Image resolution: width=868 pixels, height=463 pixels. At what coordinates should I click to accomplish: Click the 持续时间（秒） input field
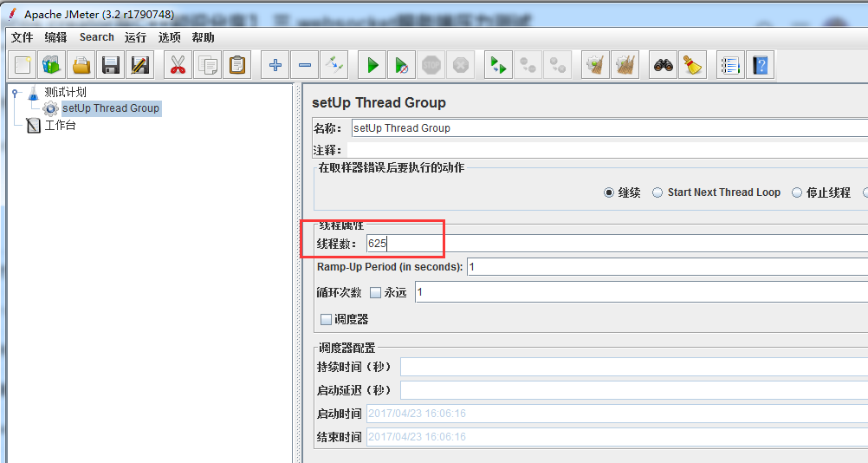tap(634, 367)
